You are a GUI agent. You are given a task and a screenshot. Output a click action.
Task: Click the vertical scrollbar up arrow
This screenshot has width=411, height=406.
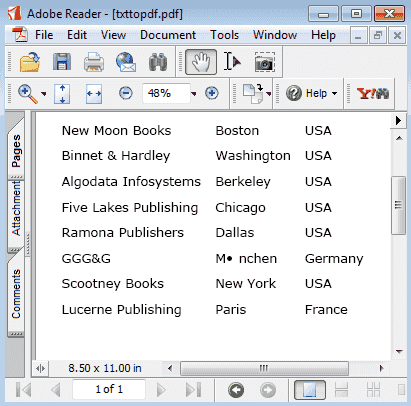399,138
